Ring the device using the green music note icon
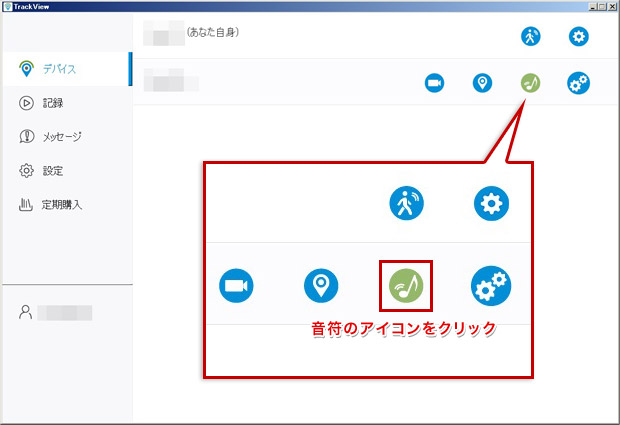The width and height of the screenshot is (620, 425). (x=530, y=83)
